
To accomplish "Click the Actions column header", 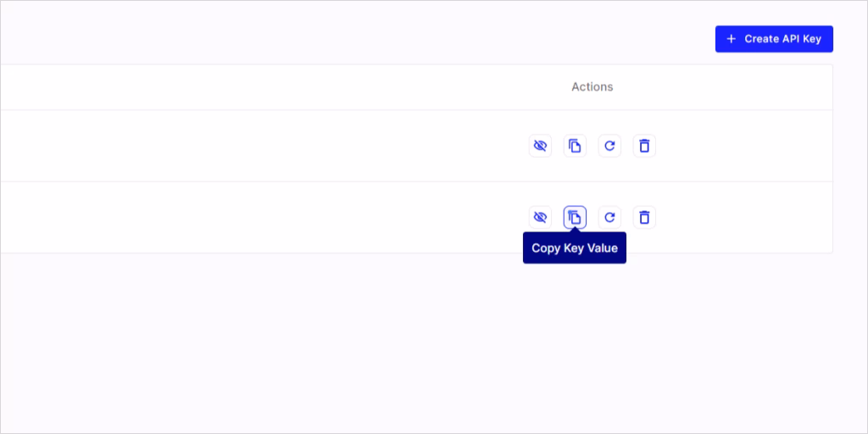I will 593,87.
